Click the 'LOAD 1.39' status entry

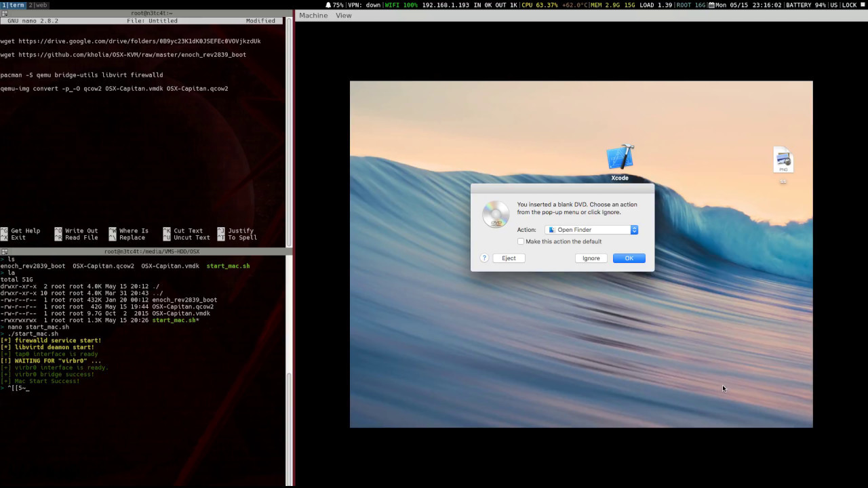pyautogui.click(x=656, y=5)
